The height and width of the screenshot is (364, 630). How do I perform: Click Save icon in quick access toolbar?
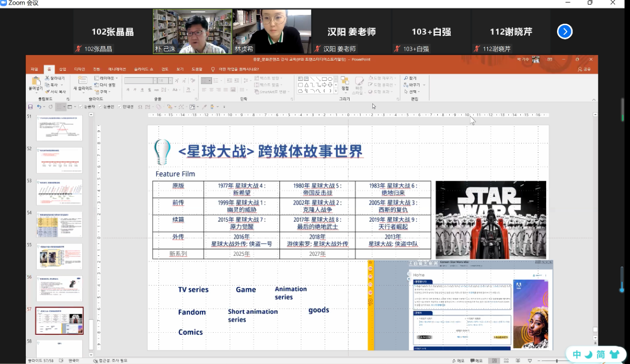point(30,107)
